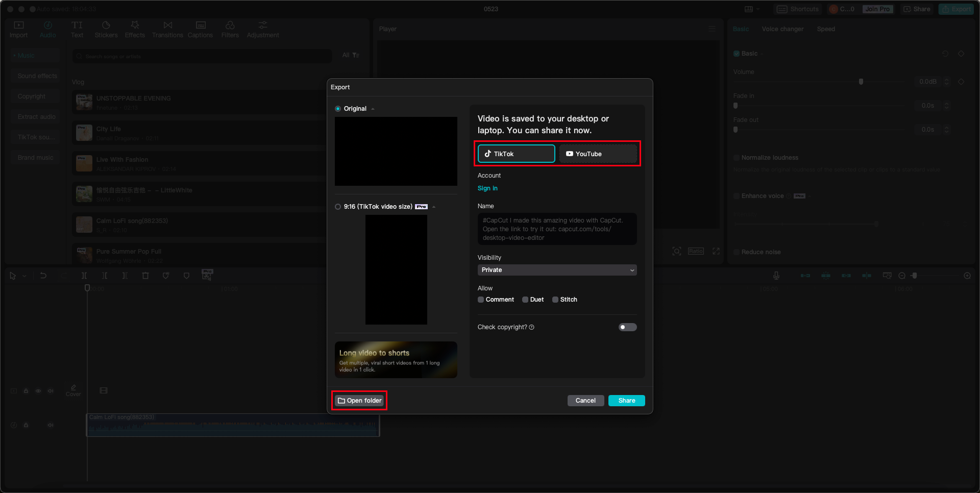Screen dimensions: 980x493
Task: Tick the Normalize loudness checkbox
Action: [737, 158]
